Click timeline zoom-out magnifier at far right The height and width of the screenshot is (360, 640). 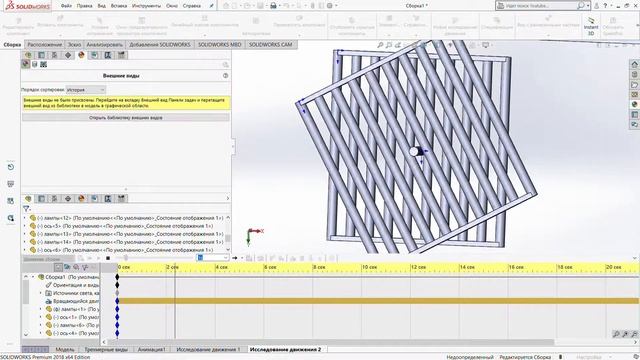tap(634, 334)
